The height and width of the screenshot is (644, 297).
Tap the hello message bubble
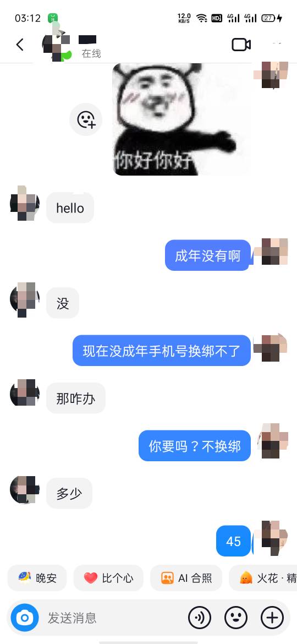coord(70,208)
